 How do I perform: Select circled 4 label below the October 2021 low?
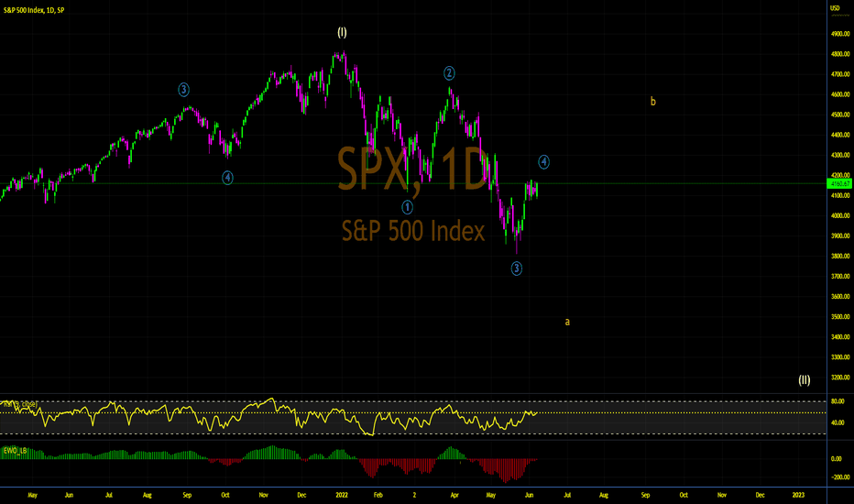(227, 178)
